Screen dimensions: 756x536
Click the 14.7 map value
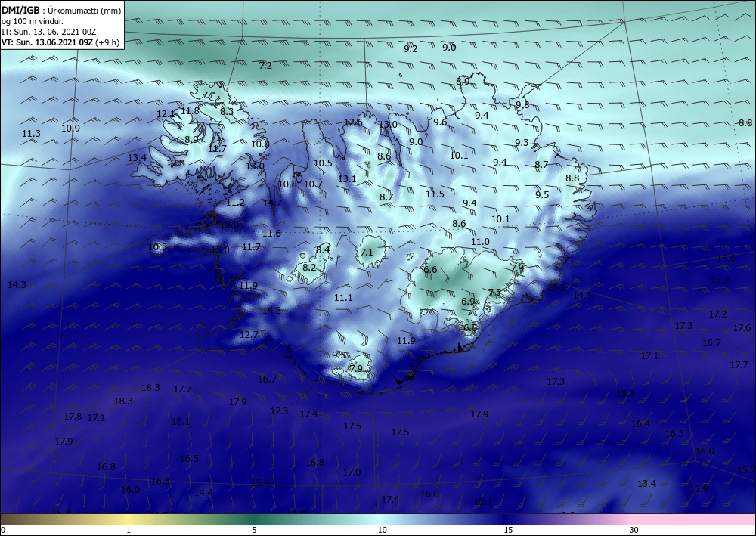(x=272, y=203)
